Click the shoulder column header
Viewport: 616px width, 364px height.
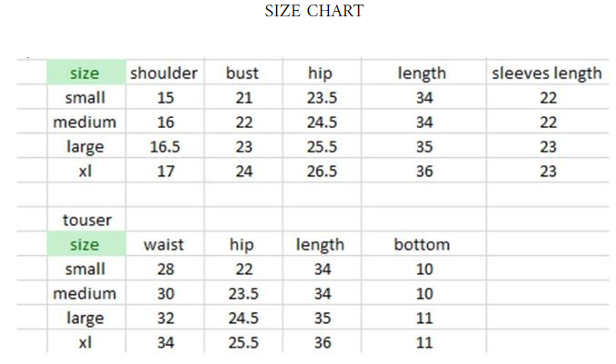(164, 74)
